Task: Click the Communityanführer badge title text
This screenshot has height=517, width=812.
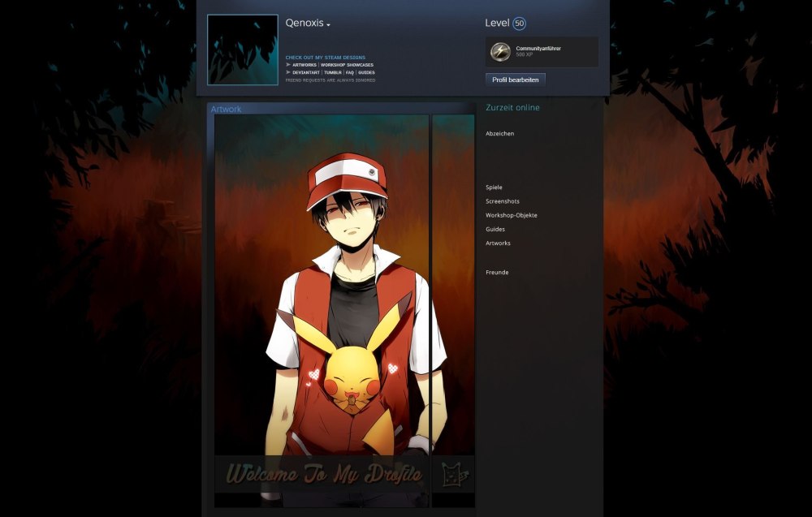Action: tap(538, 48)
